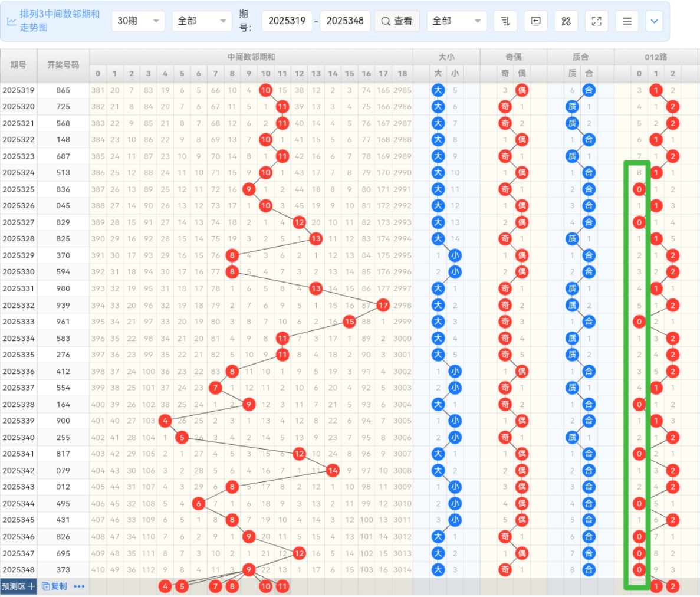Open the drawing tools settings icon
Screen dimensions: 700x597
(x=566, y=21)
